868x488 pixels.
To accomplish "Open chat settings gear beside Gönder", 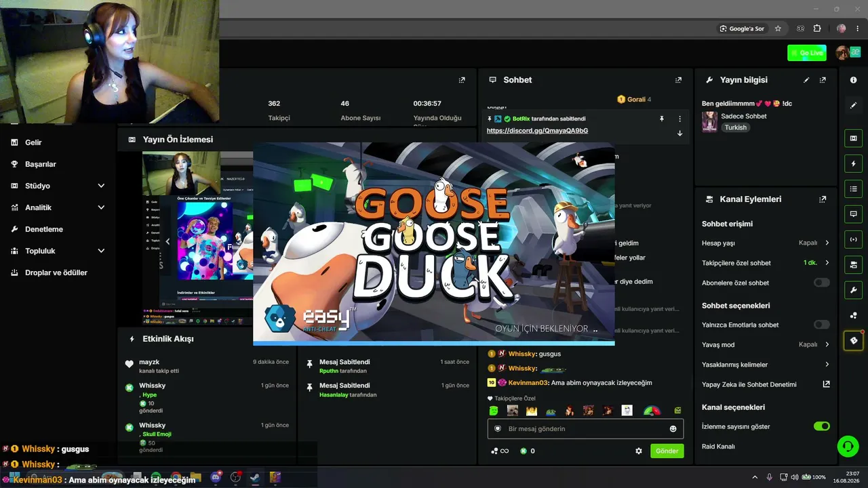I will point(638,451).
